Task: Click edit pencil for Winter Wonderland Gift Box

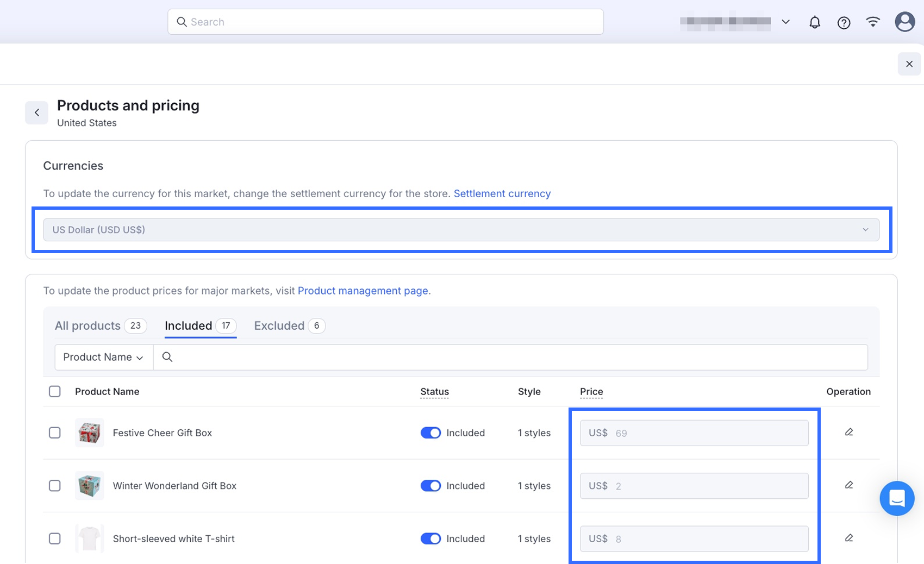Action: pyautogui.click(x=848, y=485)
